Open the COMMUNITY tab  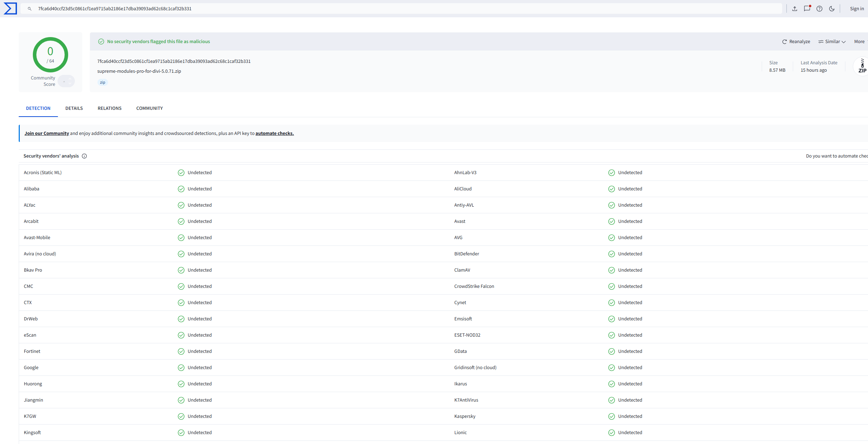click(150, 108)
